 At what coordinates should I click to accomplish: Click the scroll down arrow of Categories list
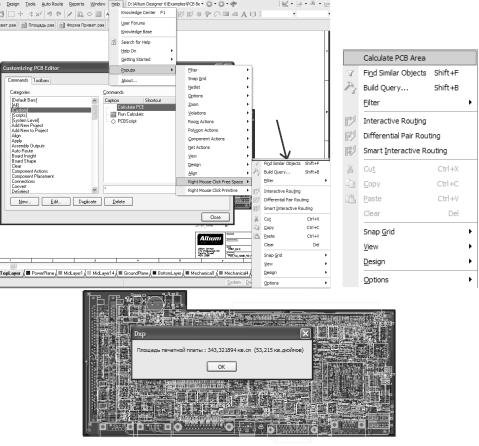(x=95, y=190)
